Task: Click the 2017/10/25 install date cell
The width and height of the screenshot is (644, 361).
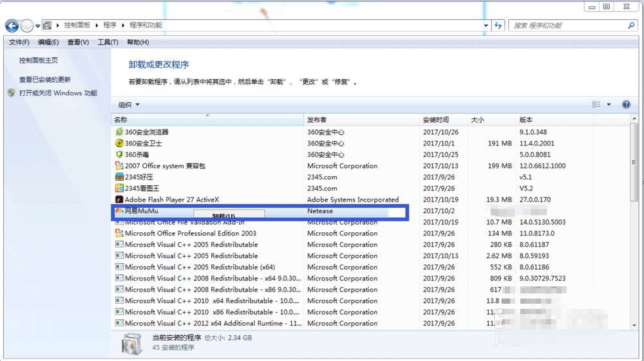Action: [440, 154]
